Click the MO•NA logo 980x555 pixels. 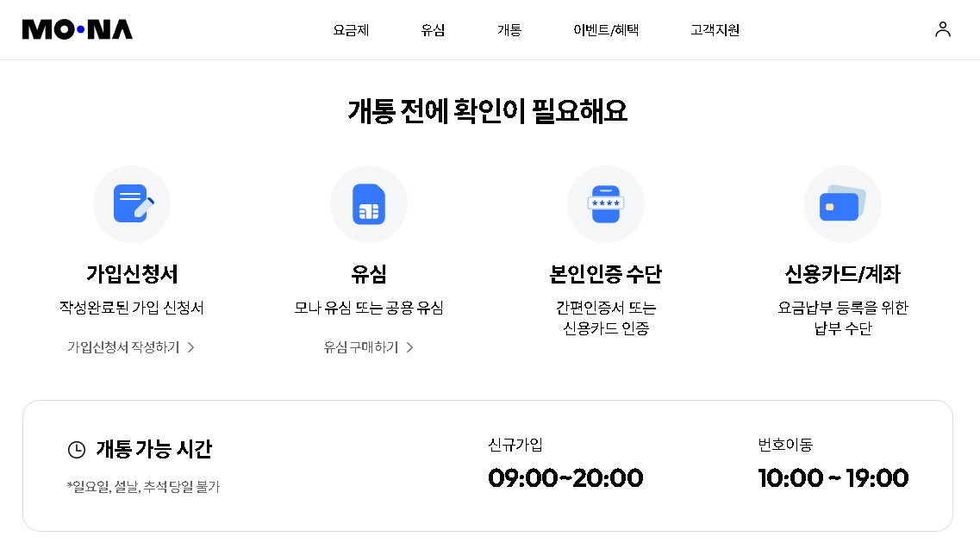(x=77, y=28)
